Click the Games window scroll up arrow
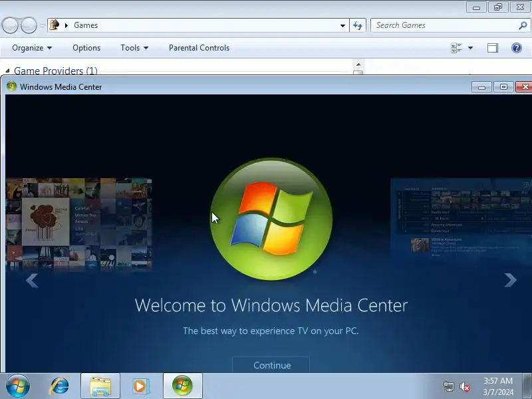 click(x=358, y=65)
